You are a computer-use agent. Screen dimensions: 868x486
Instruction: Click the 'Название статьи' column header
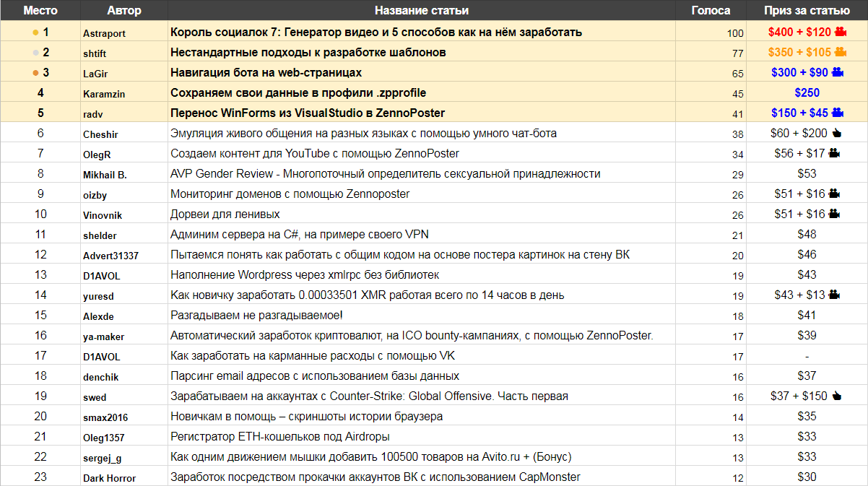(422, 10)
